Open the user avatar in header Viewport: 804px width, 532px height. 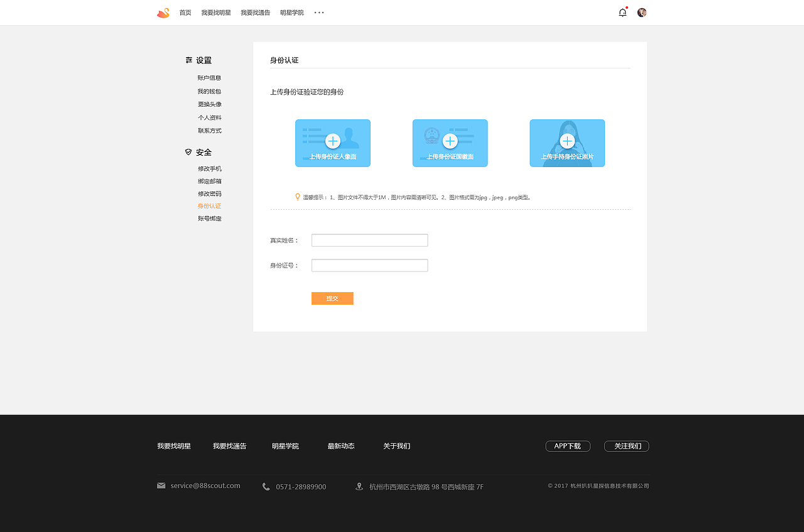pyautogui.click(x=642, y=13)
